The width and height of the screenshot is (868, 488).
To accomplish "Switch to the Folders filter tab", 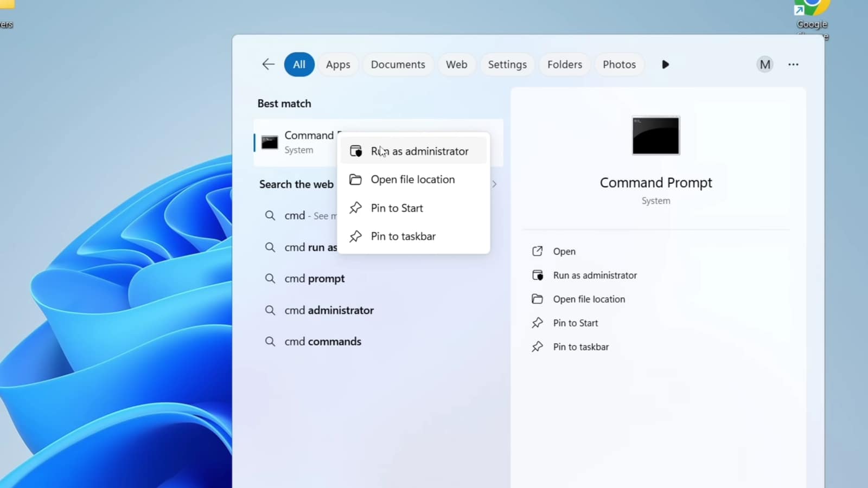I will (564, 65).
